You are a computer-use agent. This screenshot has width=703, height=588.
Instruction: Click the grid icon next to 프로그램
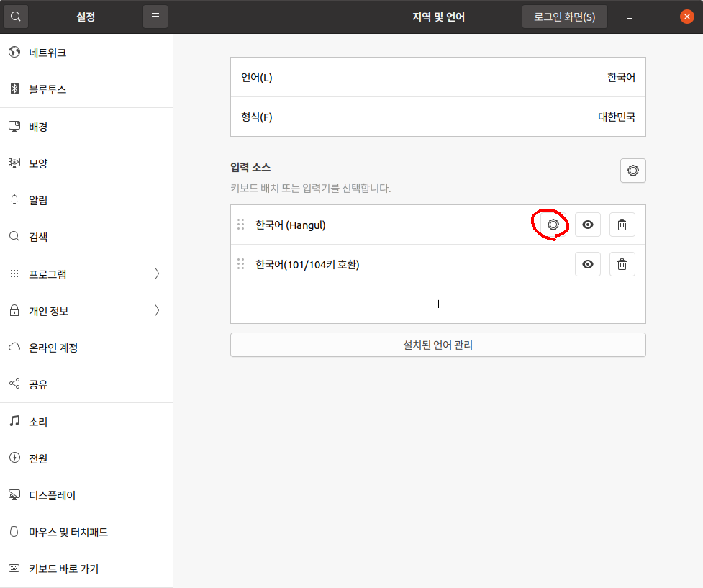click(x=14, y=273)
